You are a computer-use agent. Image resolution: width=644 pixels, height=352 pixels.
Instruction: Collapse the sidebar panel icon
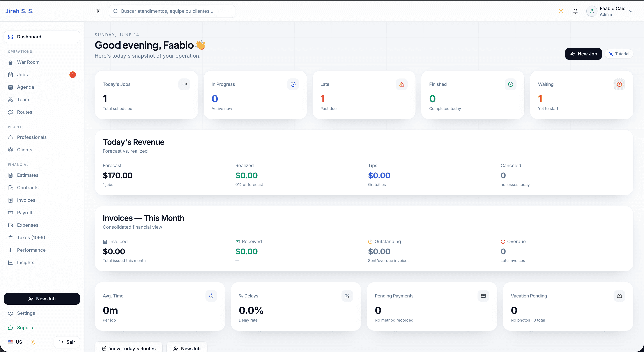point(98,11)
